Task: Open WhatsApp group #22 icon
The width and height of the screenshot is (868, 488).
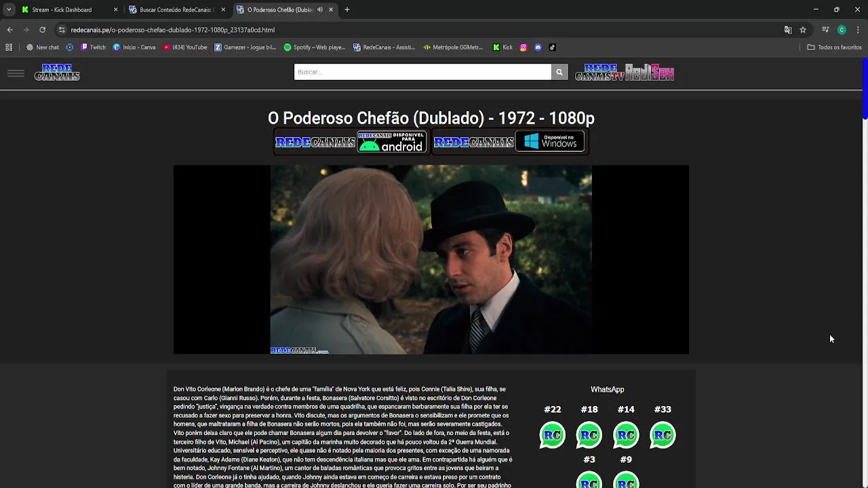Action: click(552, 435)
